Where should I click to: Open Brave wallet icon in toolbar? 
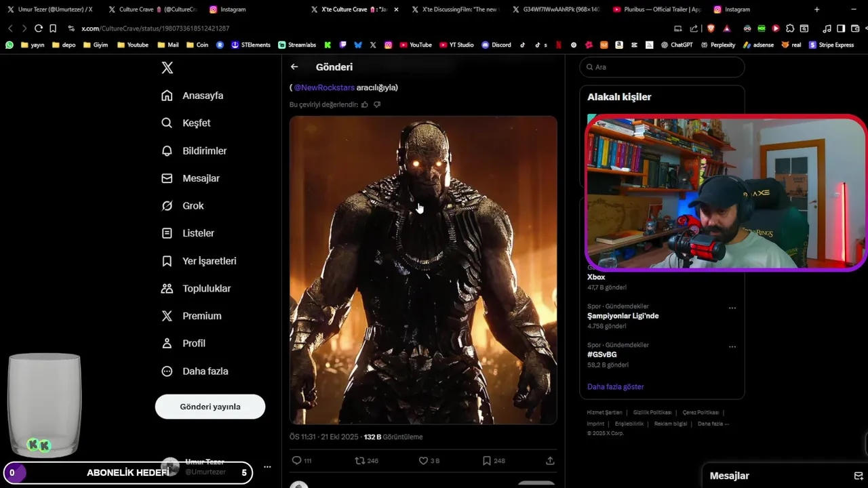point(855,28)
